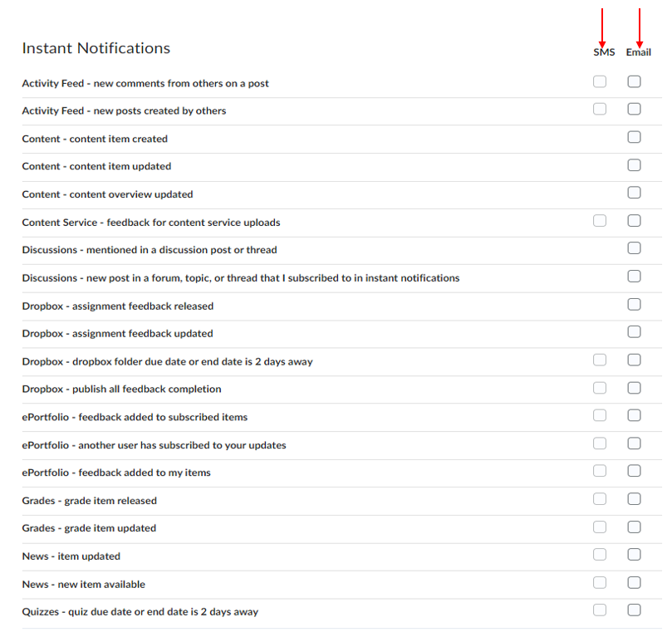Enable SMS for Content Service feedback
Screen dimensions: 672x637
[x=600, y=221]
